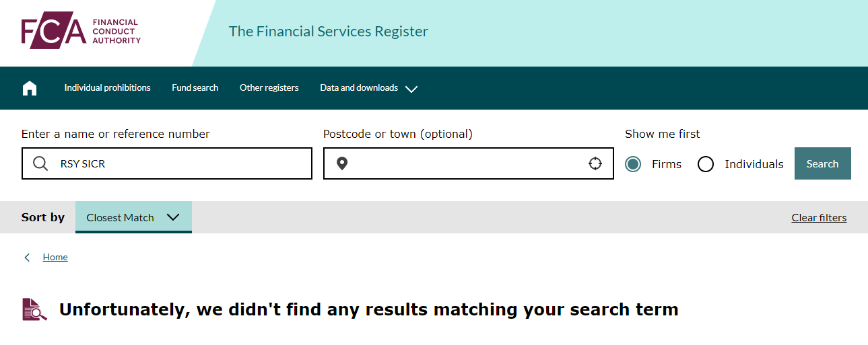Click the magnifying glass search icon
The width and height of the screenshot is (868, 345).
(40, 164)
